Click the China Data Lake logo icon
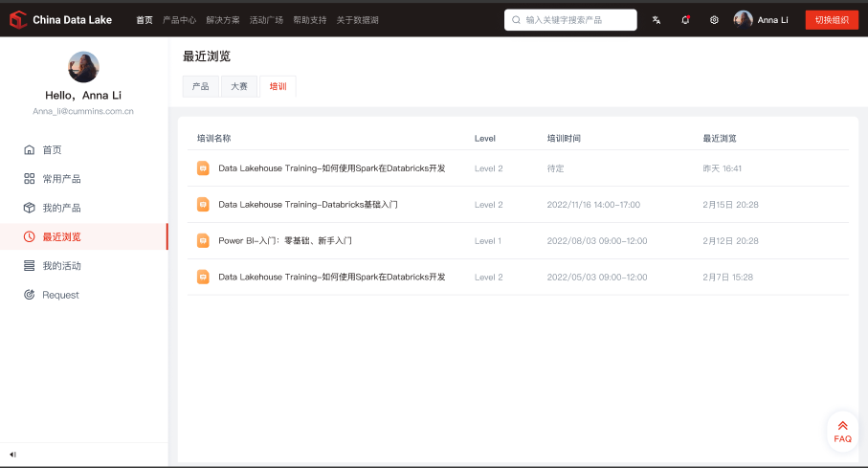The height and width of the screenshot is (468, 868). pos(17,19)
